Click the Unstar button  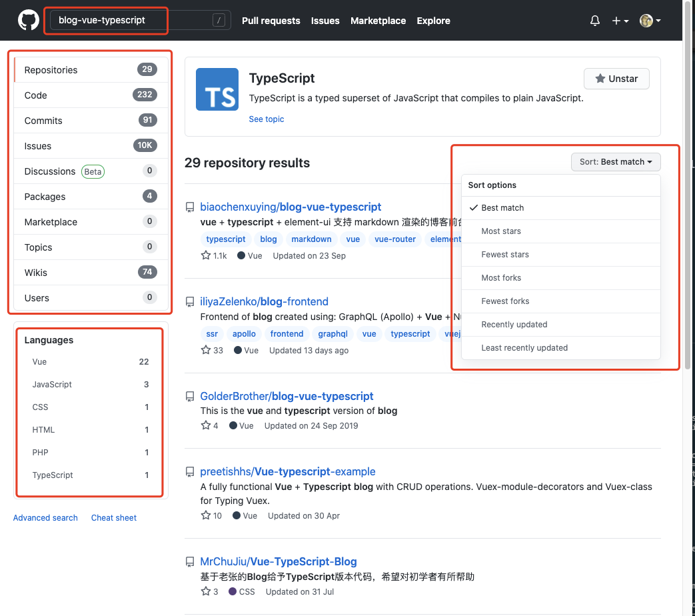616,78
